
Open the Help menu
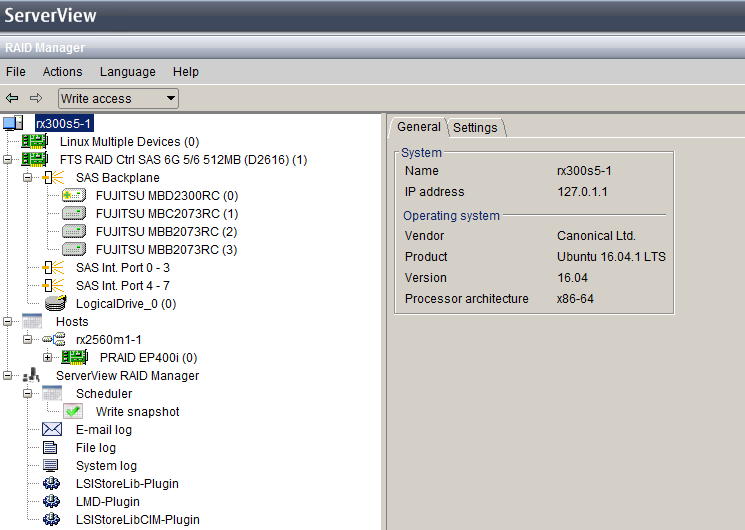[185, 72]
